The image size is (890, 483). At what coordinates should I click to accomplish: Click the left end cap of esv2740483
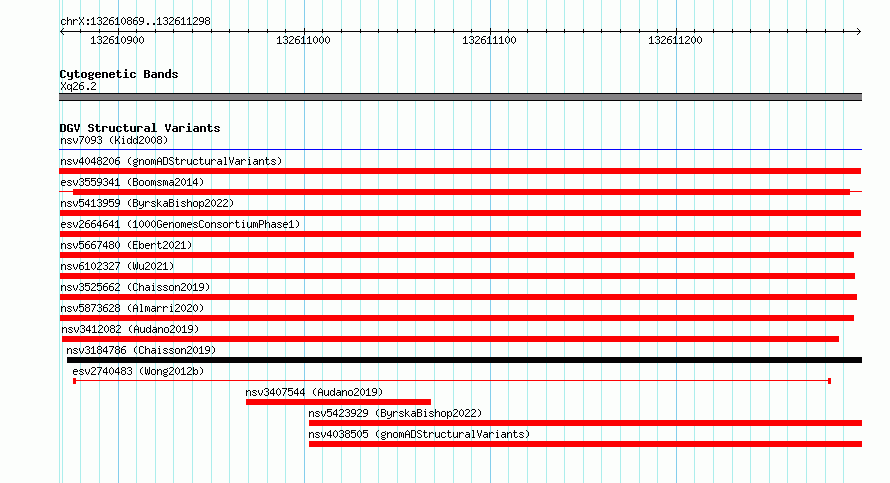(x=74, y=381)
